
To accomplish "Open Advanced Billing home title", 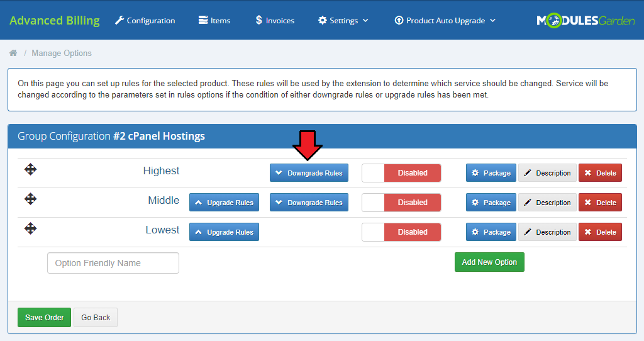I will 55,21.
